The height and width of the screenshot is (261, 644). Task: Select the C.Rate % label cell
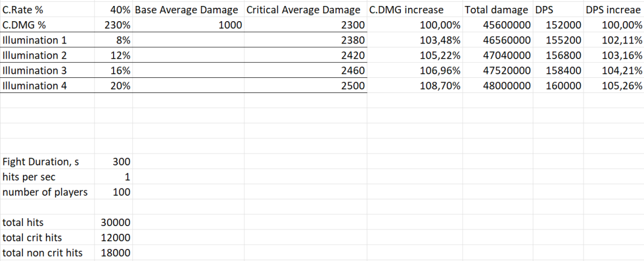(23, 10)
